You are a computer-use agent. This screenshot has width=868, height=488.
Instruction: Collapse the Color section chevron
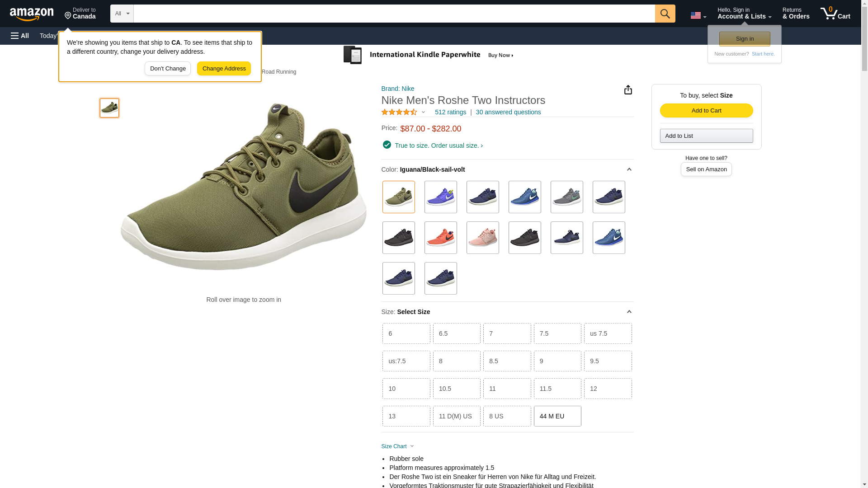click(x=629, y=169)
